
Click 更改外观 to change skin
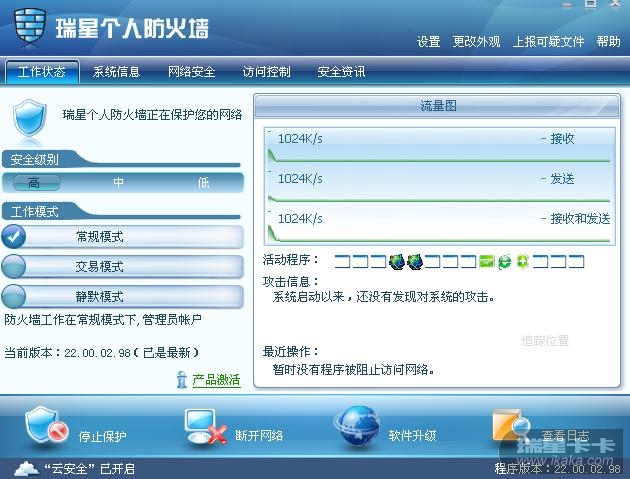tap(476, 41)
